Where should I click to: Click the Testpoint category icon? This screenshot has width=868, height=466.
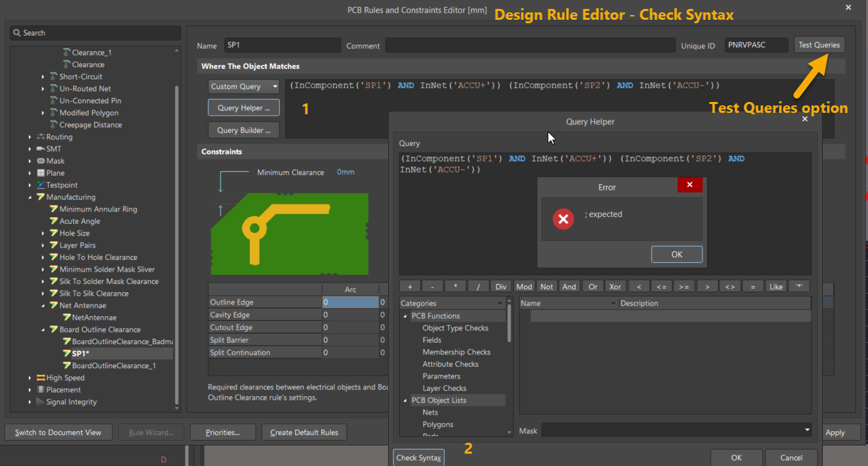pos(41,185)
